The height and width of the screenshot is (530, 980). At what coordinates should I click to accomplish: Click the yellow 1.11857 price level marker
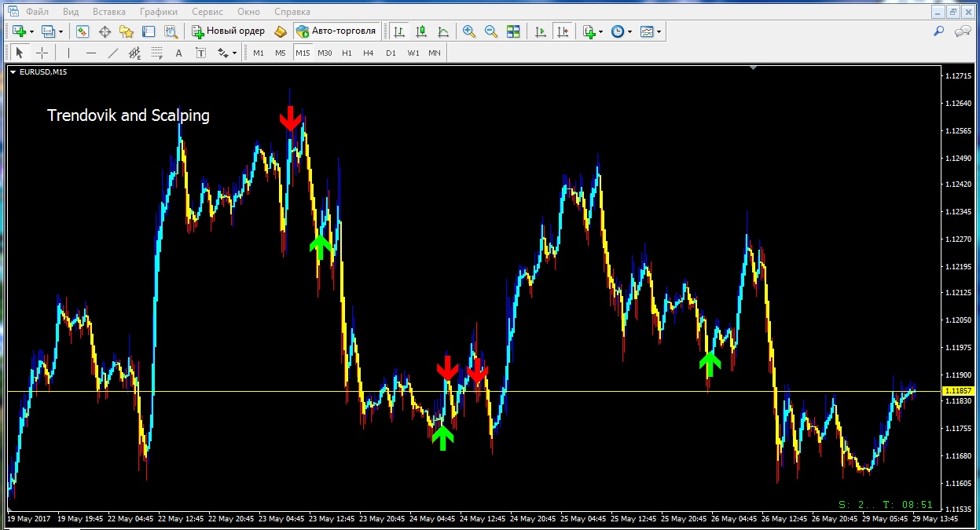click(957, 391)
